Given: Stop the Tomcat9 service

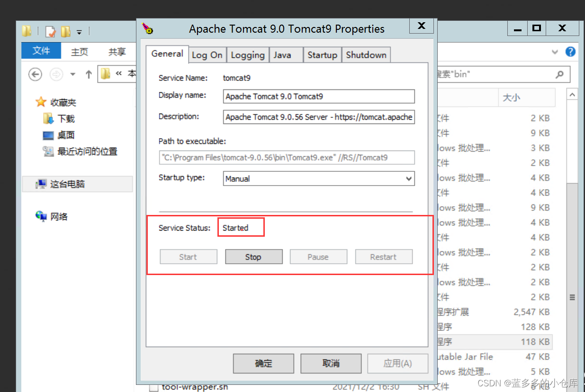Looking at the screenshot, I should 253,257.
